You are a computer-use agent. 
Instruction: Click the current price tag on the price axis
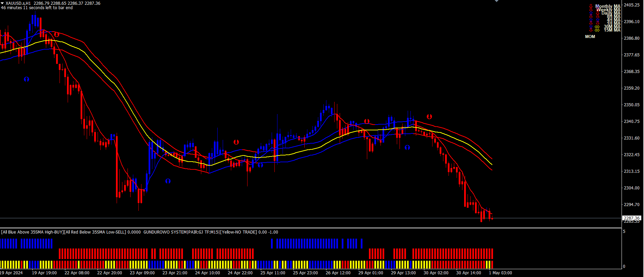[632, 218]
